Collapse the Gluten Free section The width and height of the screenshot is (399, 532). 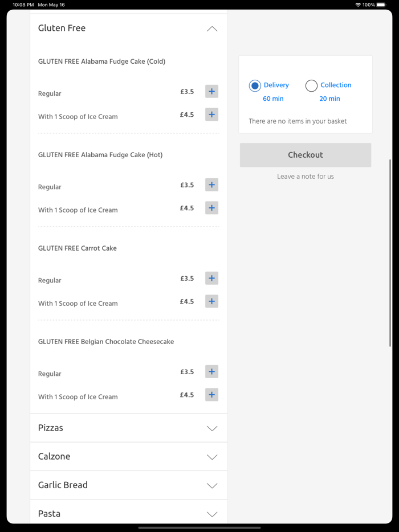tap(212, 28)
